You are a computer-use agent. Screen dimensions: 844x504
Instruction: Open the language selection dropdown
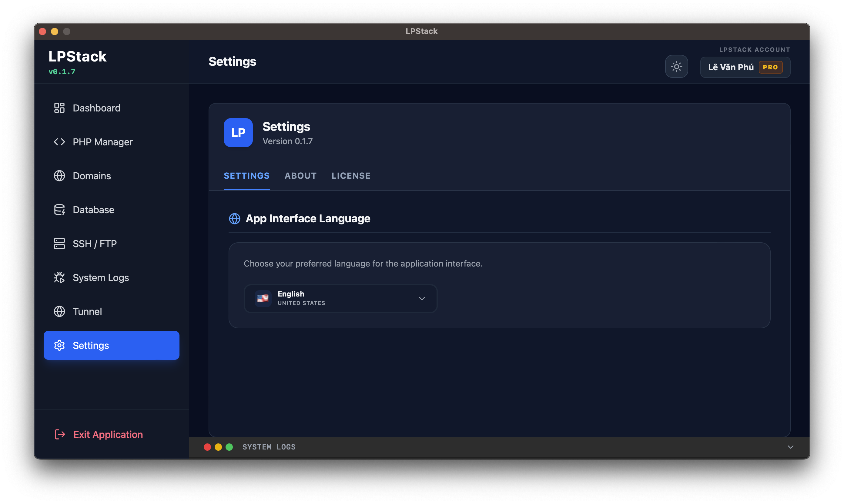(x=340, y=299)
